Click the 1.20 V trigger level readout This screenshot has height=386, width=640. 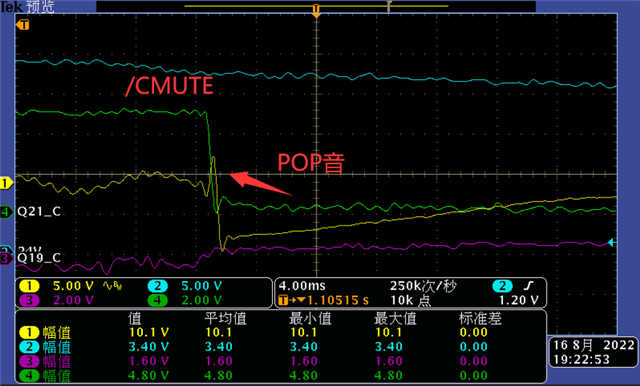coord(518,301)
